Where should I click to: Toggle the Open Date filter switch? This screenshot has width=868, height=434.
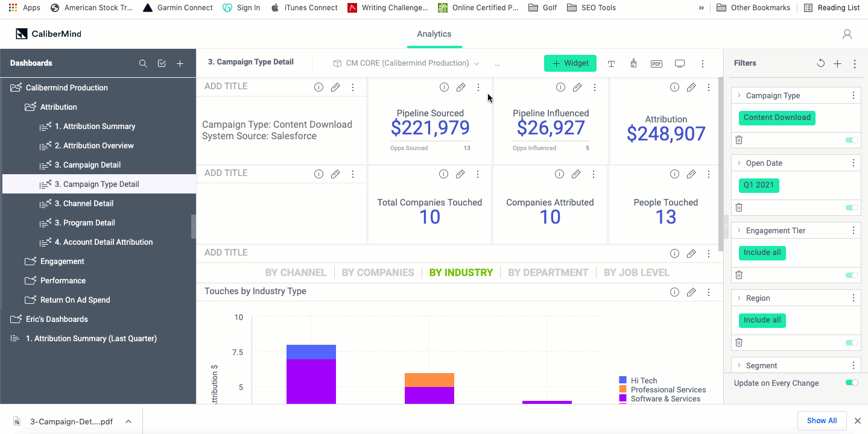[x=852, y=207]
